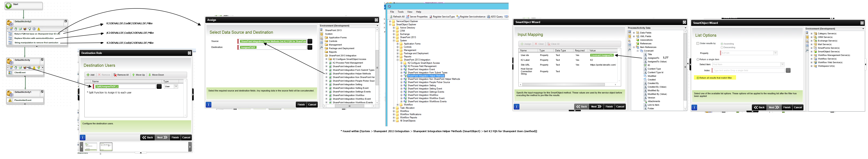Screen dimensions: 868x159
Task: Click the ClientEvent icon in DefaultActivity
Action: [10, 72]
